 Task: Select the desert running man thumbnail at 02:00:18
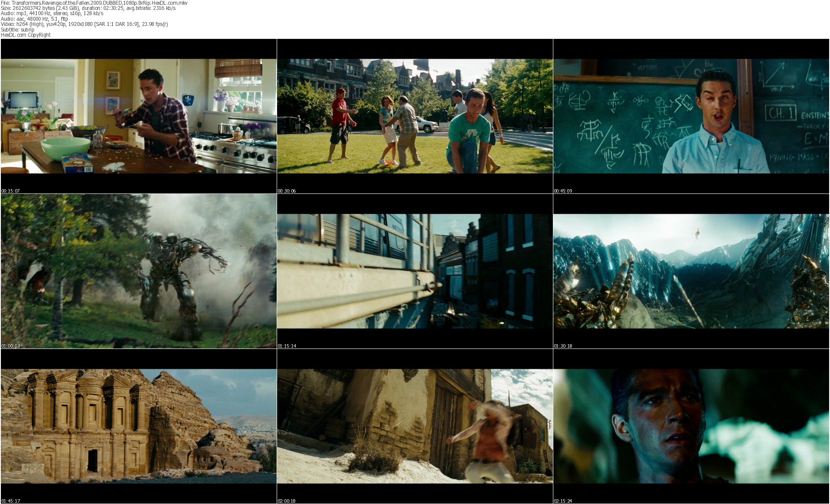click(415, 426)
